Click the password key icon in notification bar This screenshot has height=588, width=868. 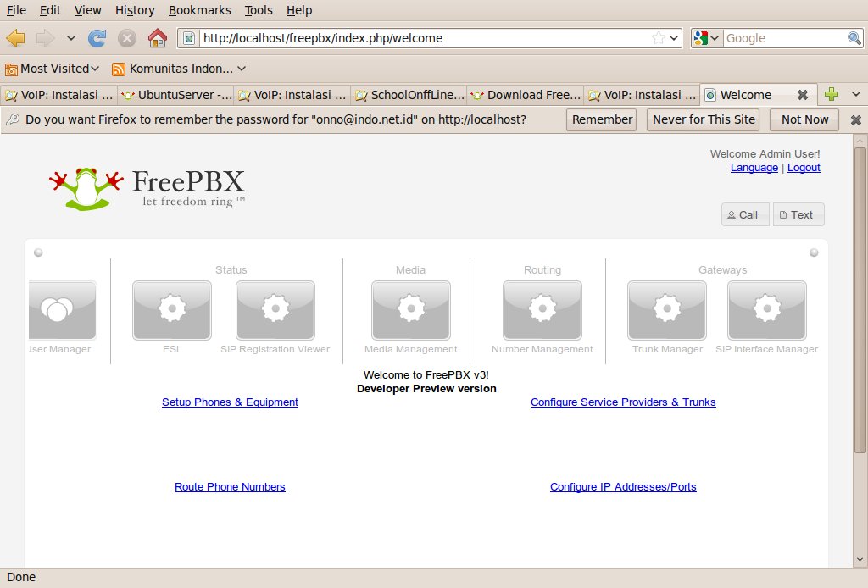[13, 119]
